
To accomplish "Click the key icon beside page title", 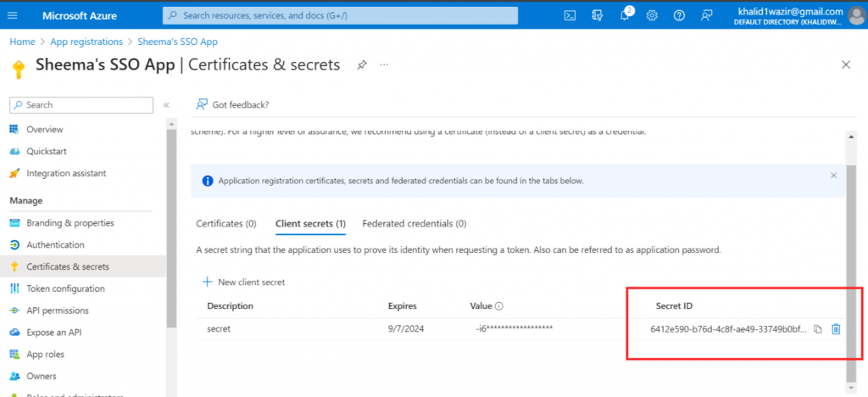I will [x=19, y=70].
